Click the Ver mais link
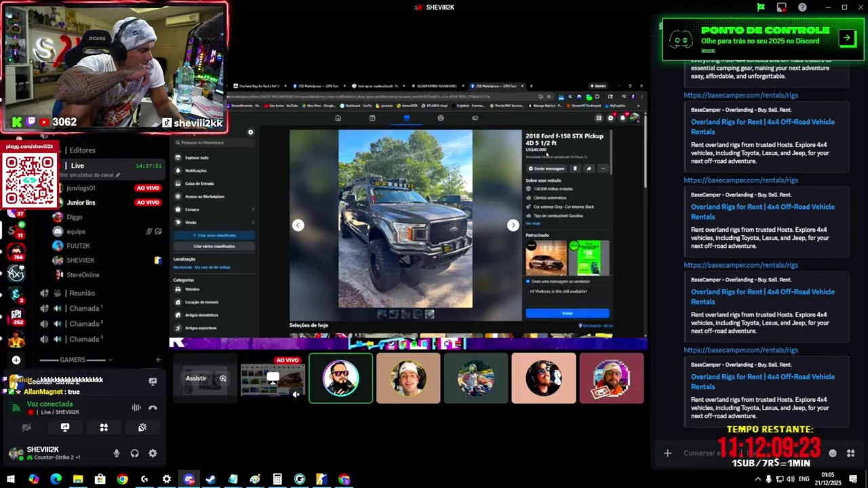The width and height of the screenshot is (868, 488). (x=533, y=223)
